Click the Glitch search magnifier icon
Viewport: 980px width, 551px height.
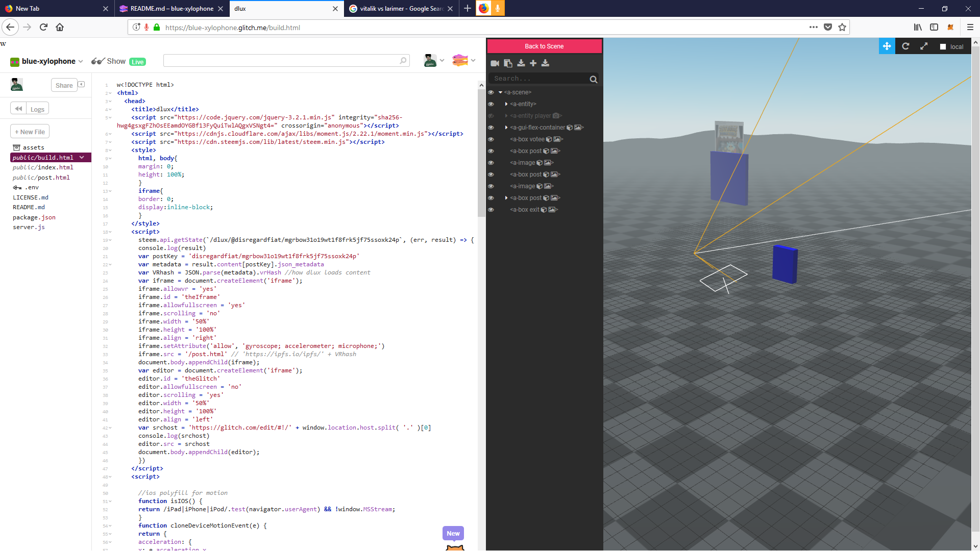[403, 61]
